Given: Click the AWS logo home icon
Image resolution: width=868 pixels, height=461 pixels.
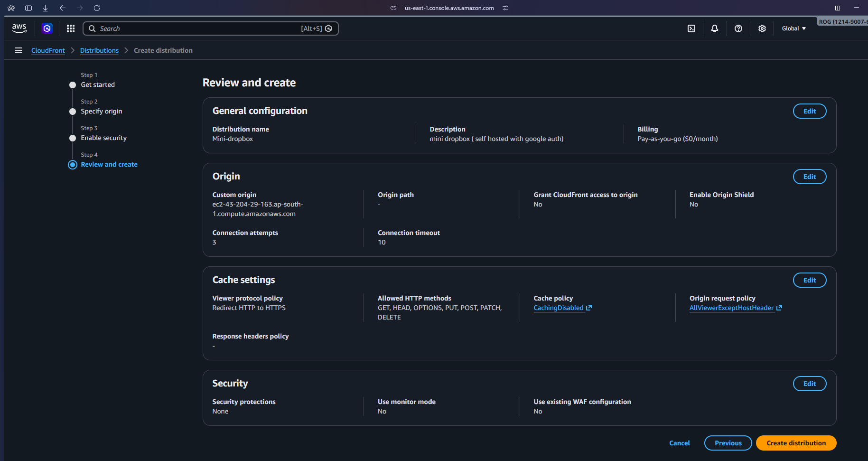Looking at the screenshot, I should coord(19,28).
